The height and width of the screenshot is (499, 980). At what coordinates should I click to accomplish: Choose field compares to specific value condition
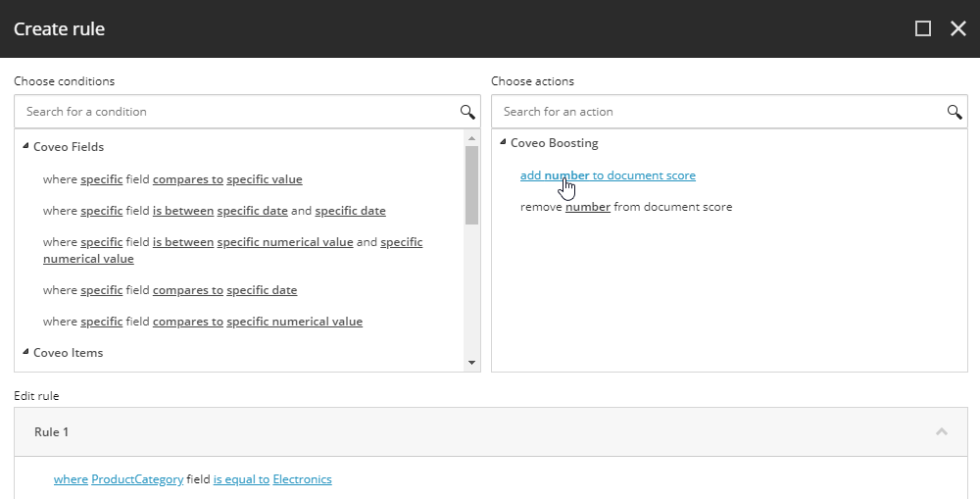tap(172, 179)
